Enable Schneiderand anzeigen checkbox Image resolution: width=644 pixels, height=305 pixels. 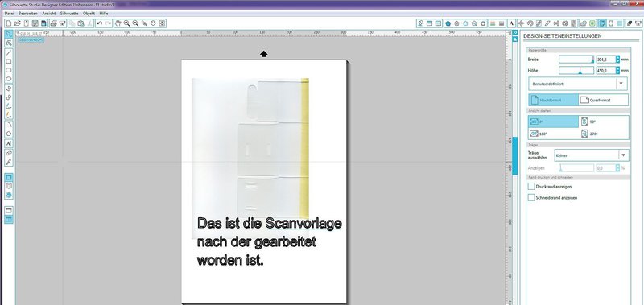coord(531,197)
